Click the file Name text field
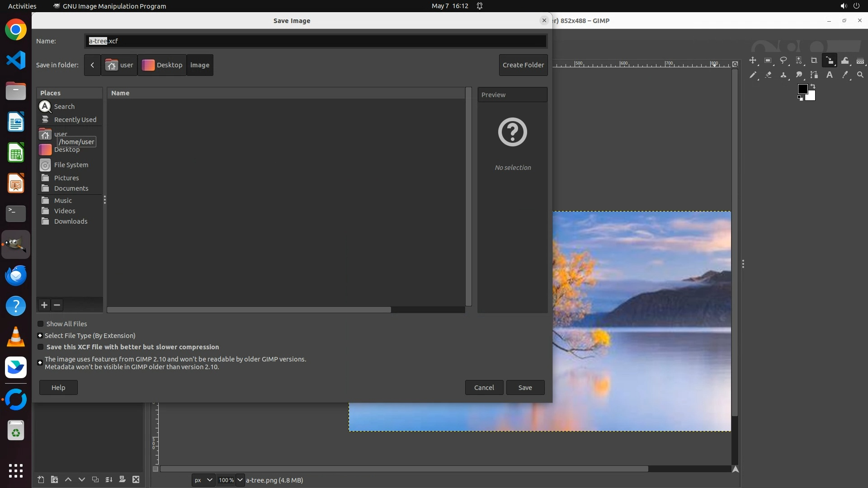The width and height of the screenshot is (868, 488). tap(316, 41)
